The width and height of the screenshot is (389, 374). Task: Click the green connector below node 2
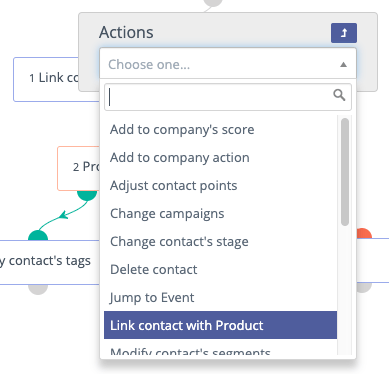(87, 195)
